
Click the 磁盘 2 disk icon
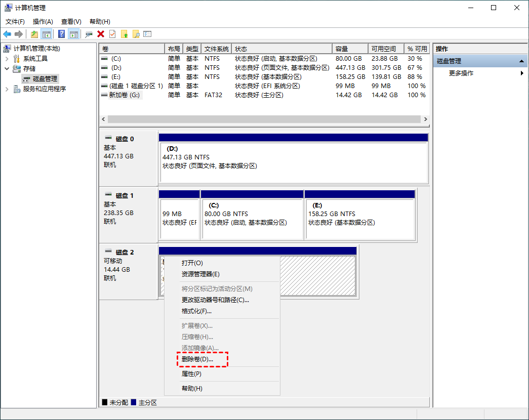click(x=108, y=251)
